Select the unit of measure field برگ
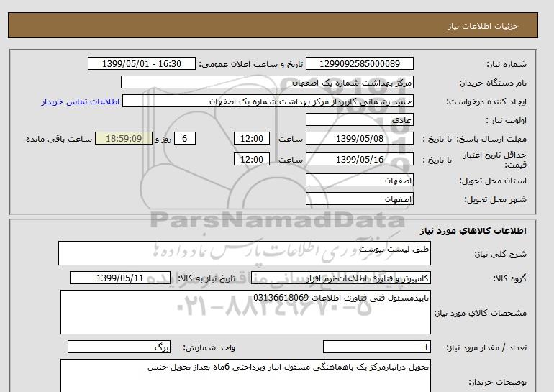 119,347
